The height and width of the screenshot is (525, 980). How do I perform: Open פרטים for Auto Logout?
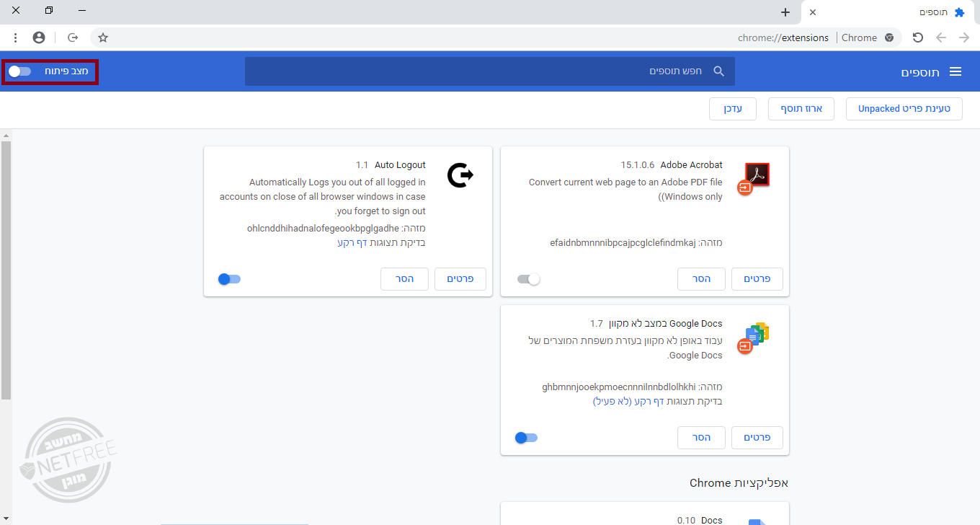[x=460, y=279]
